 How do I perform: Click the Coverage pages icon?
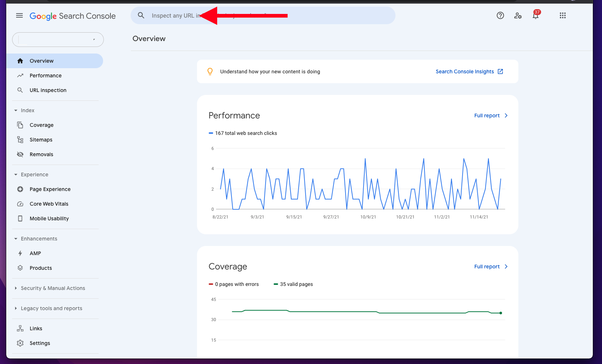point(20,125)
